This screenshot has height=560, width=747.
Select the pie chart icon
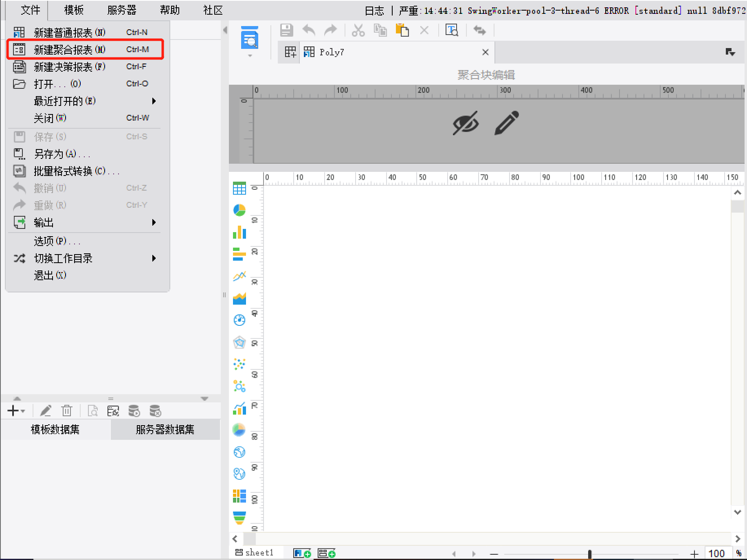click(239, 210)
